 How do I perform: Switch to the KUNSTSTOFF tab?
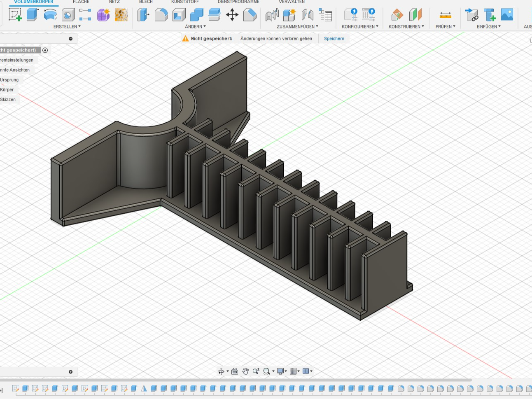coord(185,2)
